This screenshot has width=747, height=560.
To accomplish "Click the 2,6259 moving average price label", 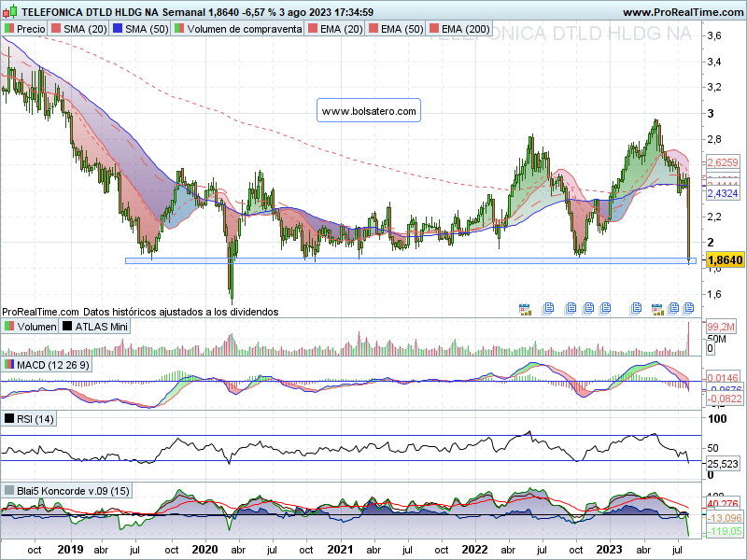I will [x=722, y=162].
